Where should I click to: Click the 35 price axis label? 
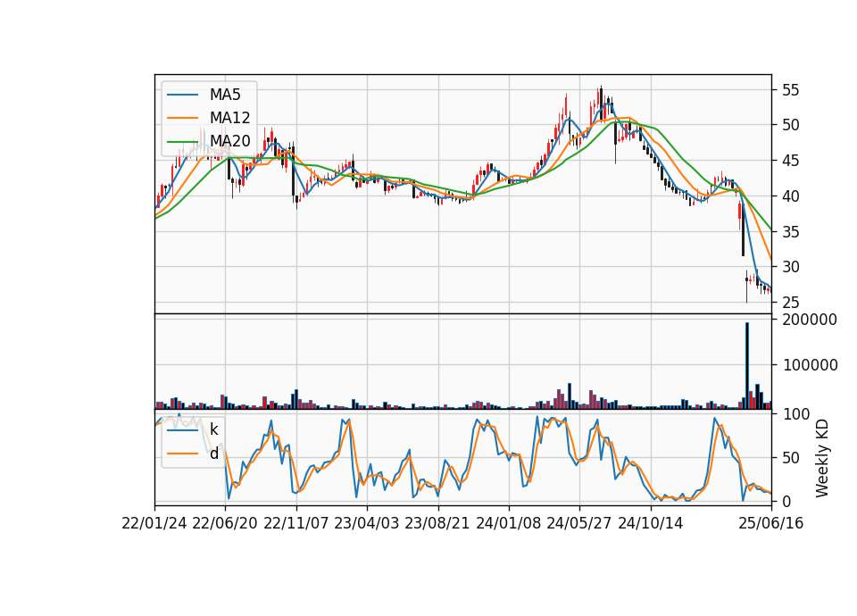[790, 232]
